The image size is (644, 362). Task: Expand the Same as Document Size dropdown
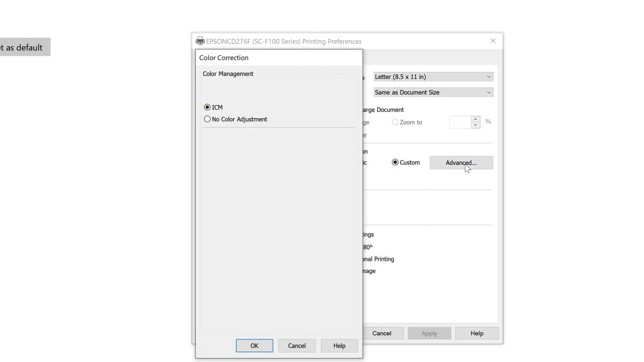[433, 92]
